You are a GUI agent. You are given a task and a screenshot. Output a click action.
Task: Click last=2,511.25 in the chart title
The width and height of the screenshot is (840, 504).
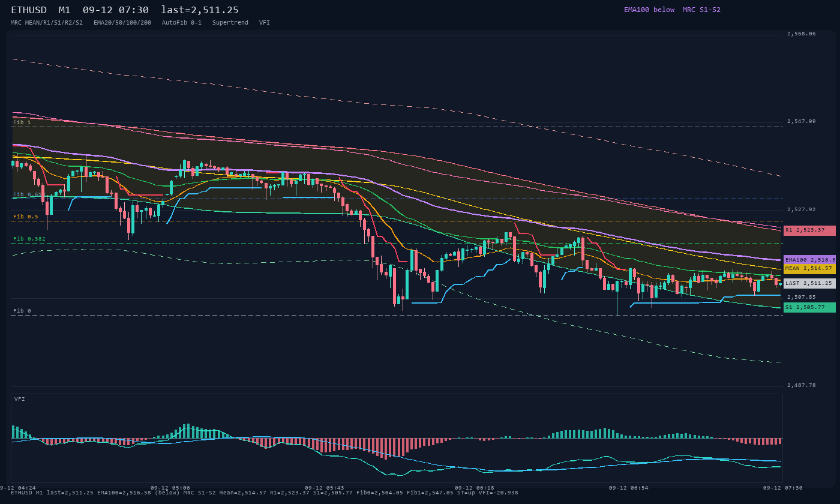tap(200, 10)
